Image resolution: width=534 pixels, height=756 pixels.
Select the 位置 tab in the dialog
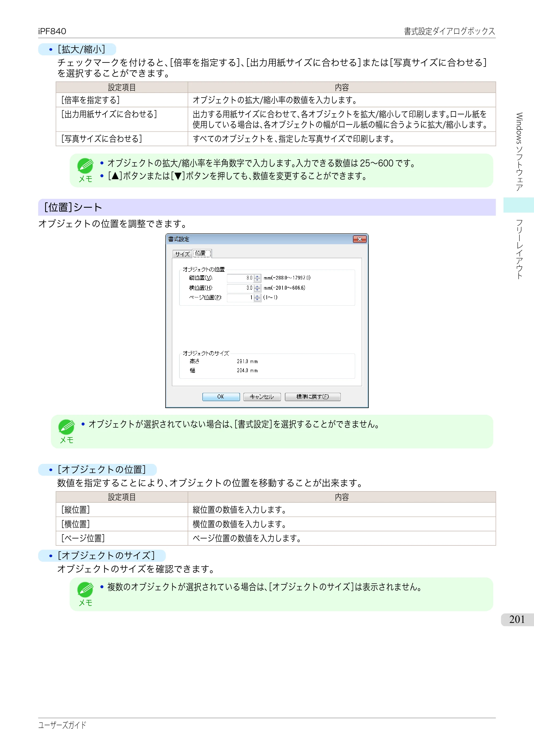[202, 253]
